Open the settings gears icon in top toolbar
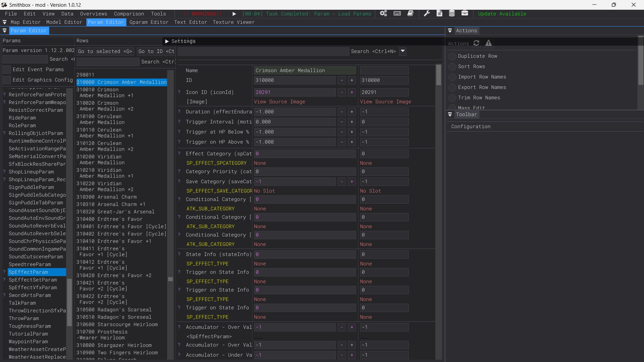This screenshot has height=362, width=644. pos(383,13)
